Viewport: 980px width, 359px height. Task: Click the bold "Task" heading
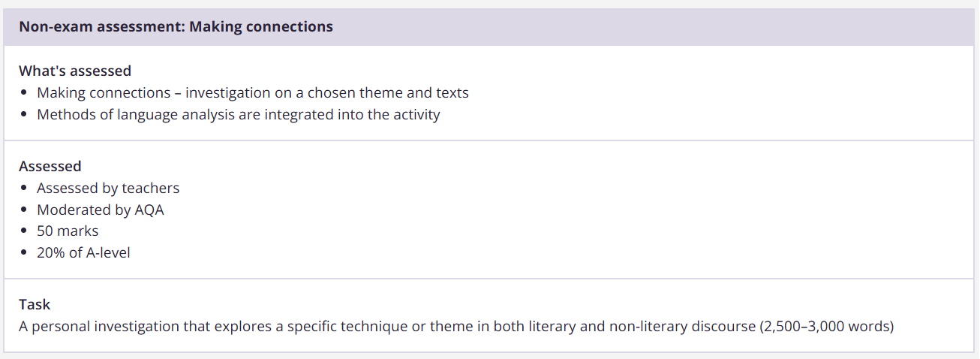[x=35, y=305]
